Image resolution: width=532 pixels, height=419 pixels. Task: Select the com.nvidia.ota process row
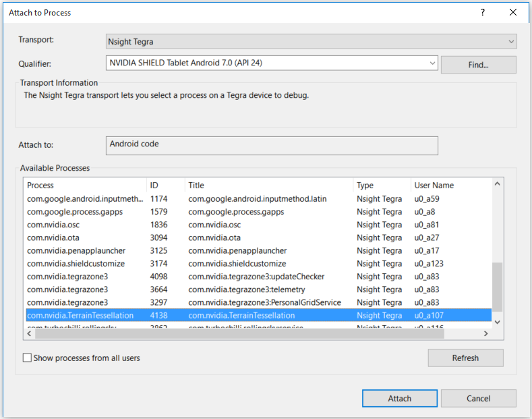click(258, 238)
